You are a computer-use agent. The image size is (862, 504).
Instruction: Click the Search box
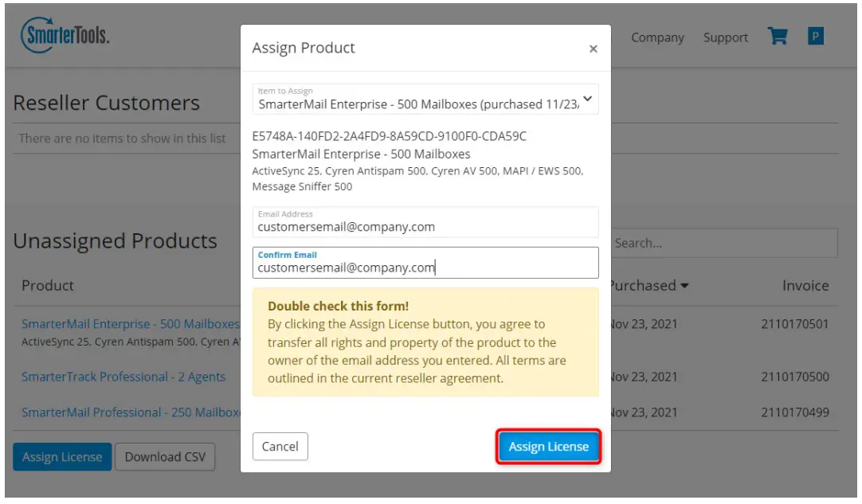click(723, 243)
